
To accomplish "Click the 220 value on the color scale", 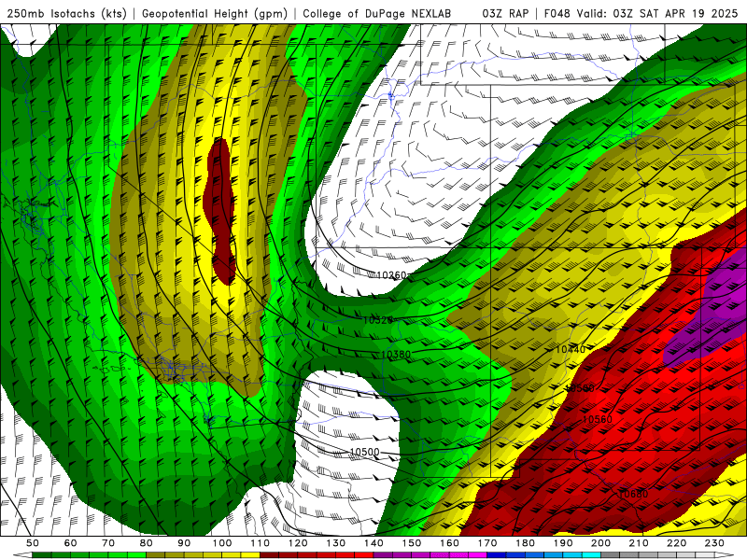I will pyautogui.click(x=677, y=543).
